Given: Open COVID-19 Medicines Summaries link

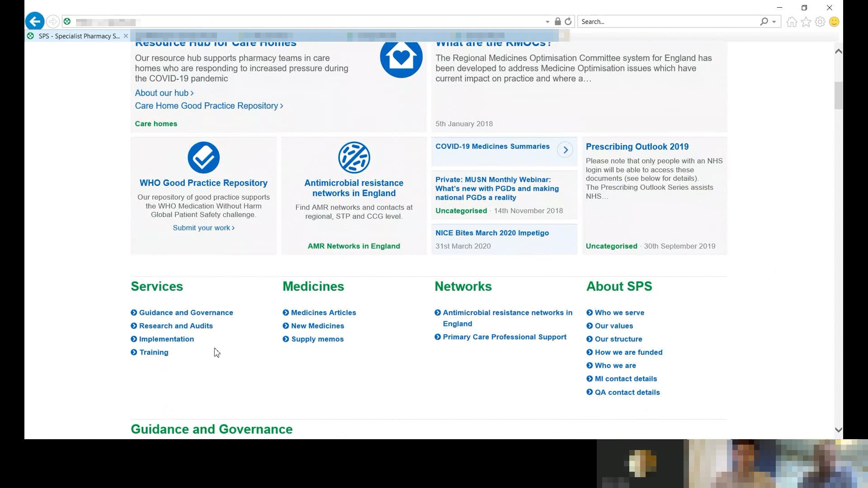Looking at the screenshot, I should [492, 146].
